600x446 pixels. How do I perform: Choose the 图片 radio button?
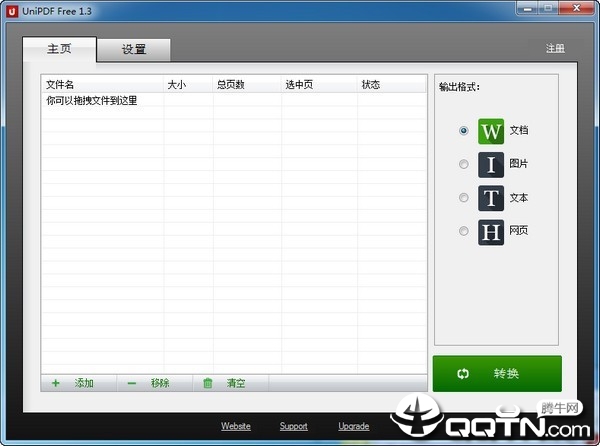pyautogui.click(x=463, y=164)
